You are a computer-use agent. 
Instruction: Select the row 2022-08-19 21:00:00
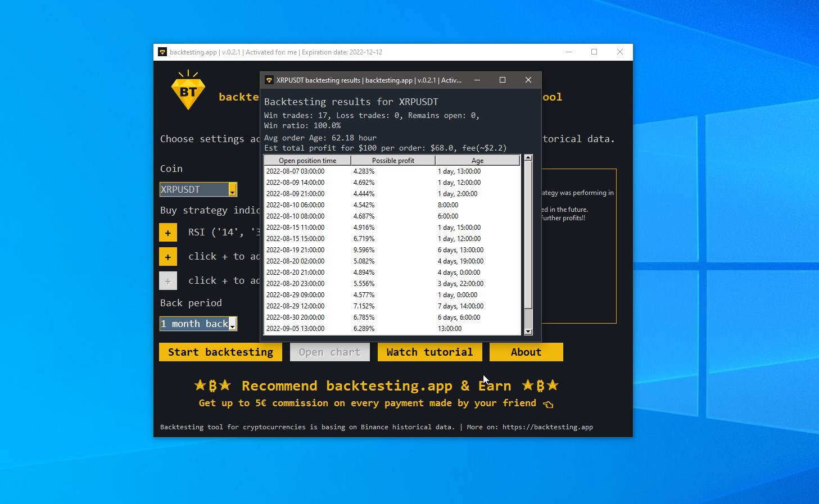[392, 250]
